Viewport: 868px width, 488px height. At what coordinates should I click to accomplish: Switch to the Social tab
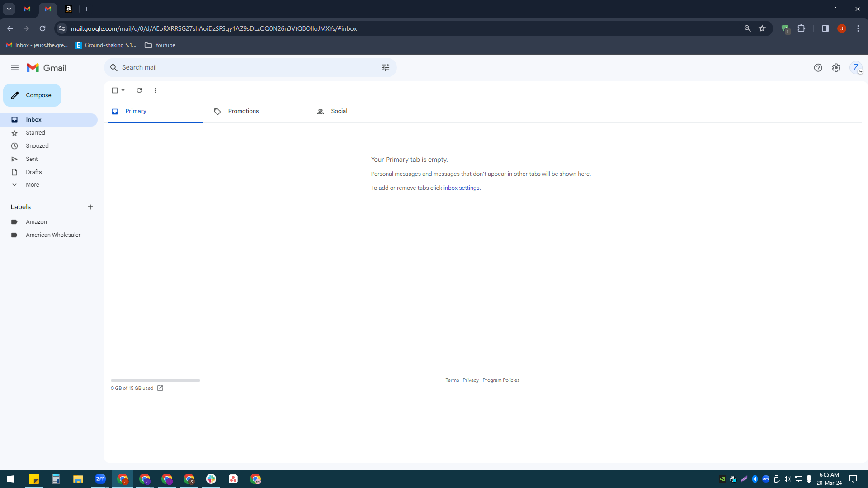pos(360,111)
